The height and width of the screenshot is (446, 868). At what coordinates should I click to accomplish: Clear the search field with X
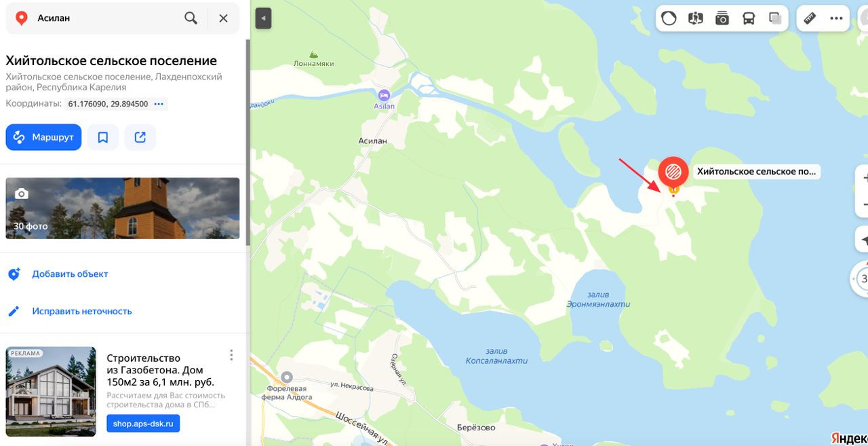click(223, 18)
